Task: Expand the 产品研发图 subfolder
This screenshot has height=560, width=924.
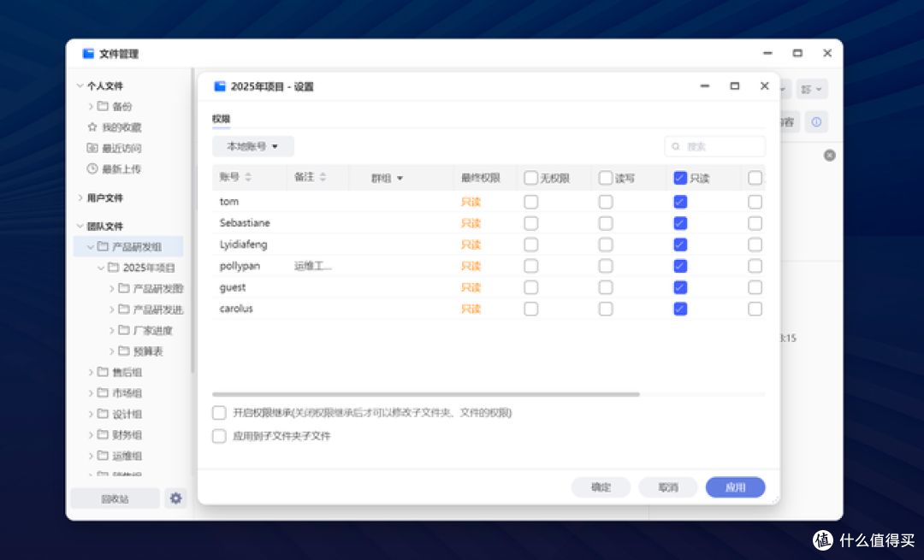Action: click(111, 288)
